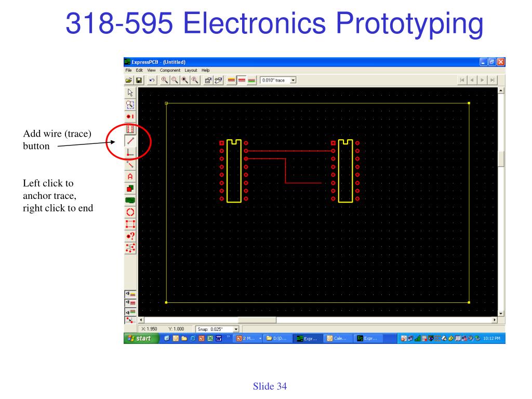Open the Layout menu
The width and height of the screenshot is (532, 399).
pyautogui.click(x=191, y=70)
